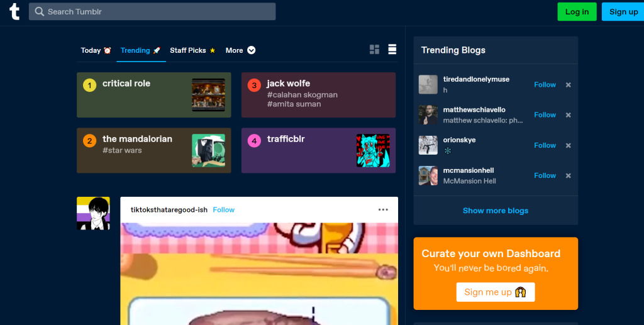644x325 pixels.
Task: Open trafficblr trend thumbnail
Action: click(373, 150)
